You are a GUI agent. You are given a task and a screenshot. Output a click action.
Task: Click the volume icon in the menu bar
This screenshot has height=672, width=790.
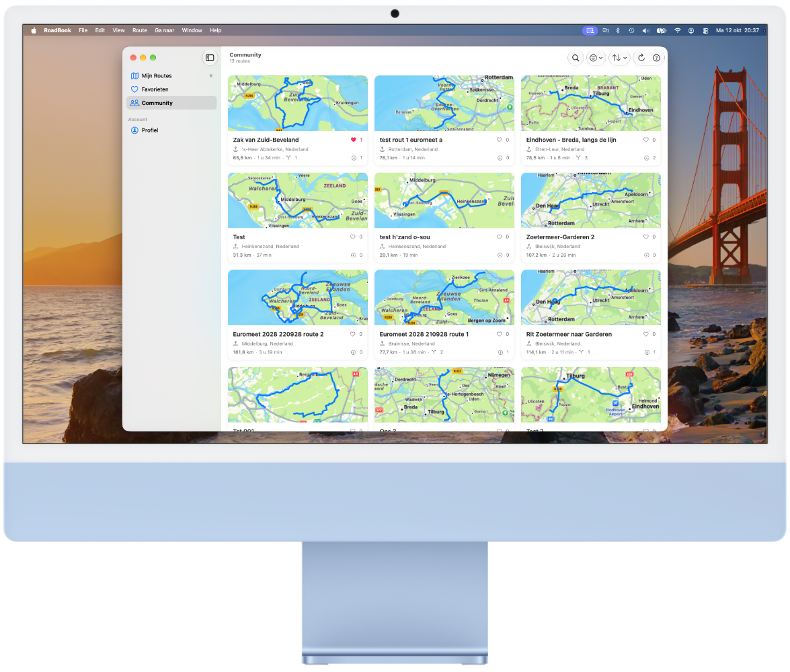pyautogui.click(x=645, y=31)
